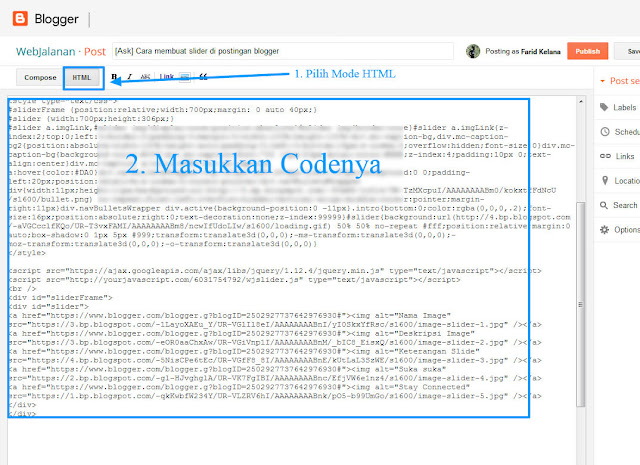Switch to HTML mode
Screen dimensions: 640x465
82,78
